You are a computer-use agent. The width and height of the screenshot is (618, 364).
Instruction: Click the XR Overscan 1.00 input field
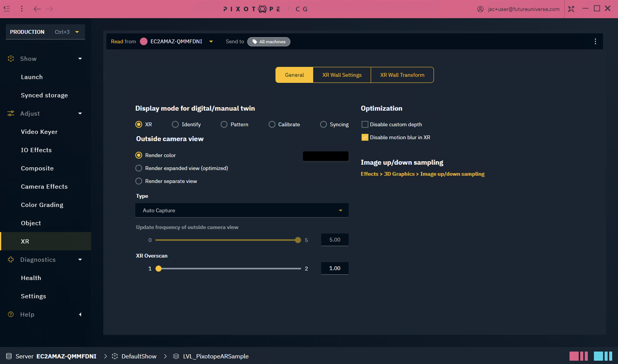coord(335,268)
